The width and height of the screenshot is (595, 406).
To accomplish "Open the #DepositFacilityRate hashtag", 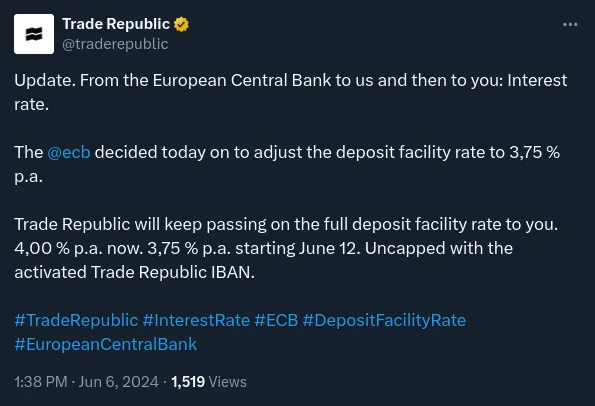I will (384, 320).
